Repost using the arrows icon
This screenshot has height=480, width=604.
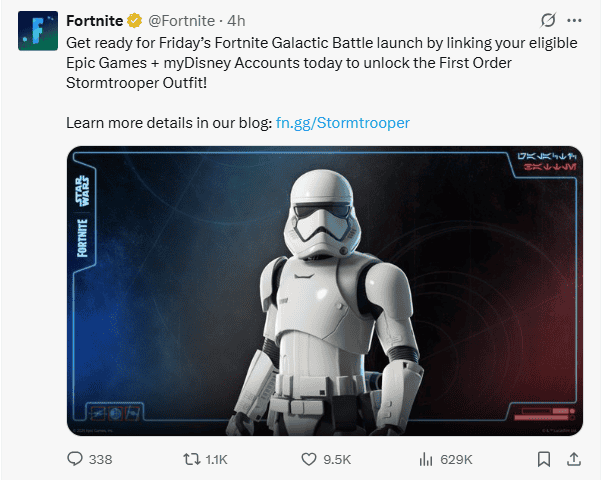click(x=185, y=459)
